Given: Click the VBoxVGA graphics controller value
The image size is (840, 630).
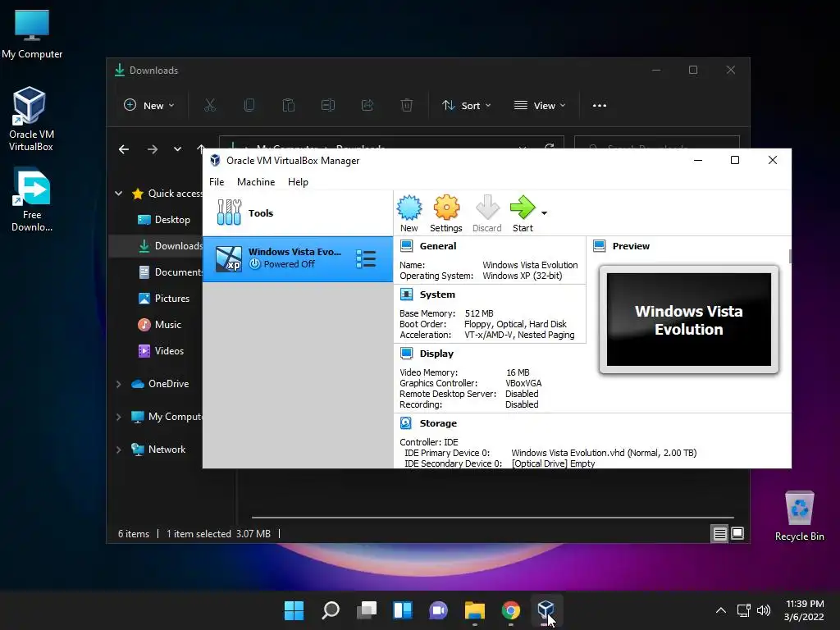Looking at the screenshot, I should pyautogui.click(x=523, y=383).
